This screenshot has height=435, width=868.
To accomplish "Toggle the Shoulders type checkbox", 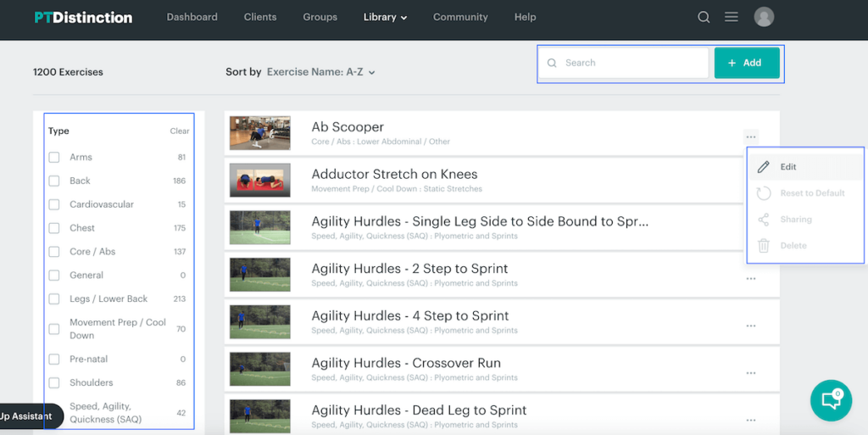I will pyautogui.click(x=54, y=383).
